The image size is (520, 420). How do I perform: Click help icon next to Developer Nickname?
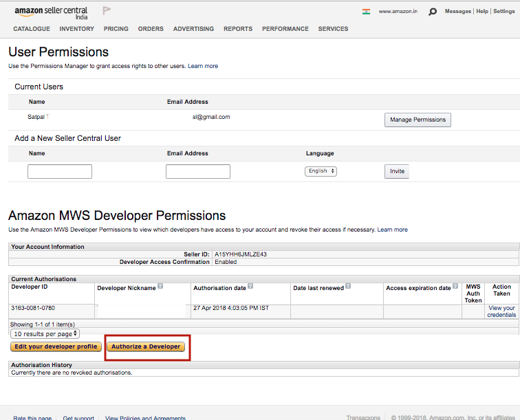(x=160, y=286)
